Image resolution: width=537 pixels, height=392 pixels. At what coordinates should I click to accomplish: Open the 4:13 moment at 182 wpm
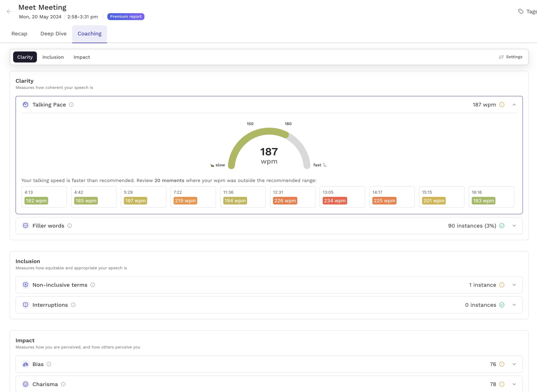coord(44,197)
